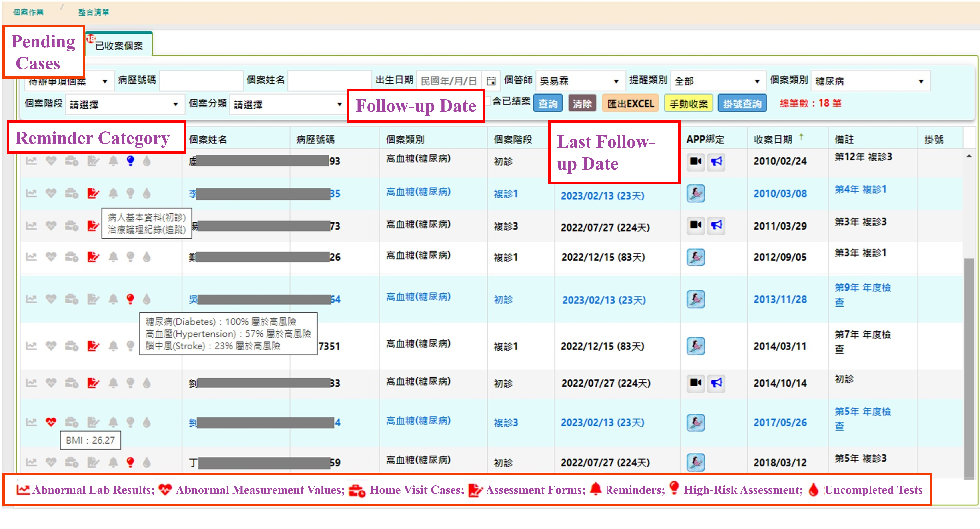Click bell reminder icon in 2010/03/08 row
The width and height of the screenshot is (980, 529).
coord(113,193)
